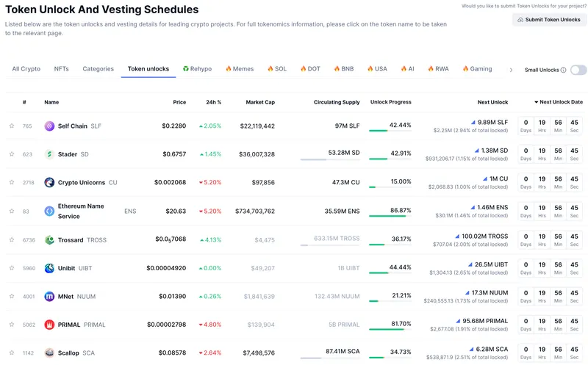Click the Trossard token logo icon

point(49,240)
